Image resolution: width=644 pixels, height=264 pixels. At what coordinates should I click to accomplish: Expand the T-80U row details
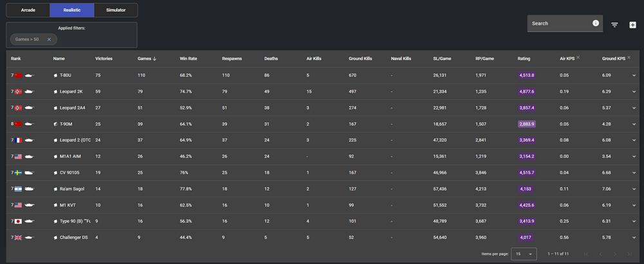(634, 75)
